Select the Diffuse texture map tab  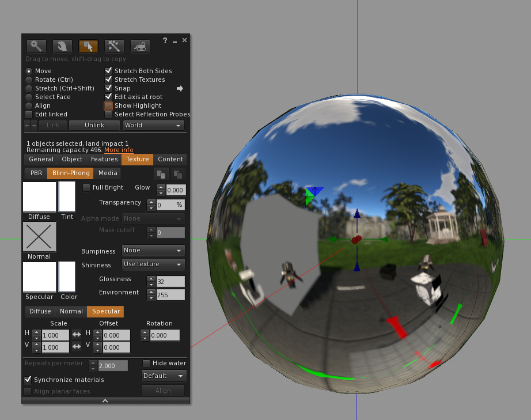click(x=40, y=311)
